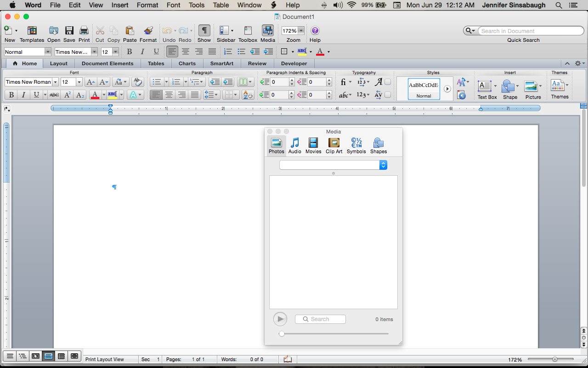Check the lower Typography checkbox
The image size is (588, 368).
point(388,95)
